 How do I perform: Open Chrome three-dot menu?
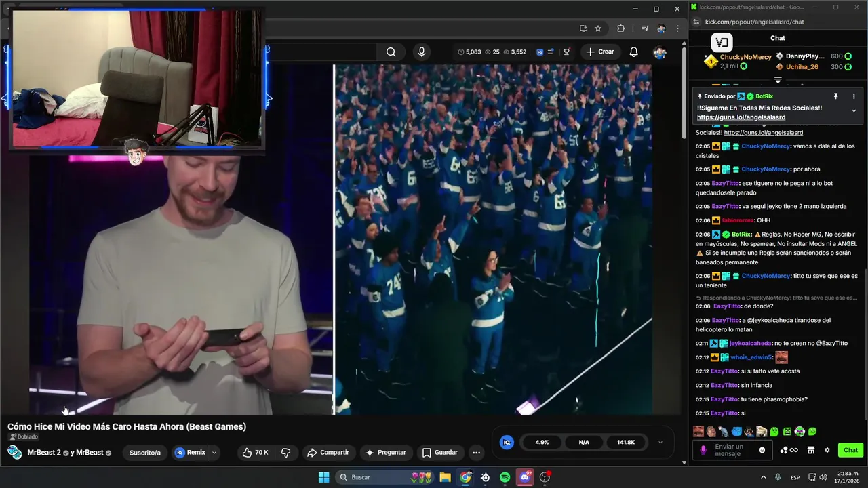click(x=677, y=28)
